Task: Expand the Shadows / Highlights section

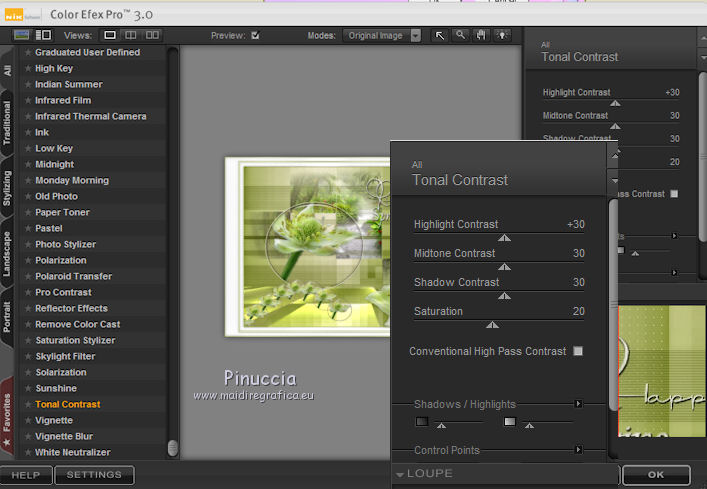Action: point(578,404)
